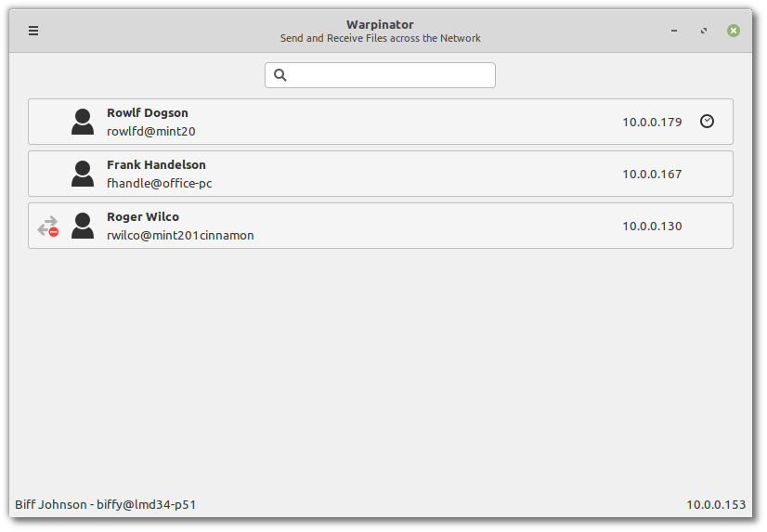Select the Frank Handelson name label
This screenshot has height=532, width=767.
point(156,165)
